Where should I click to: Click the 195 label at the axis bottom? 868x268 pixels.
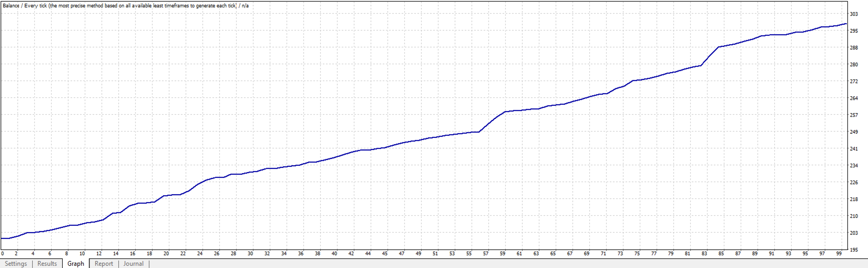[x=854, y=250]
